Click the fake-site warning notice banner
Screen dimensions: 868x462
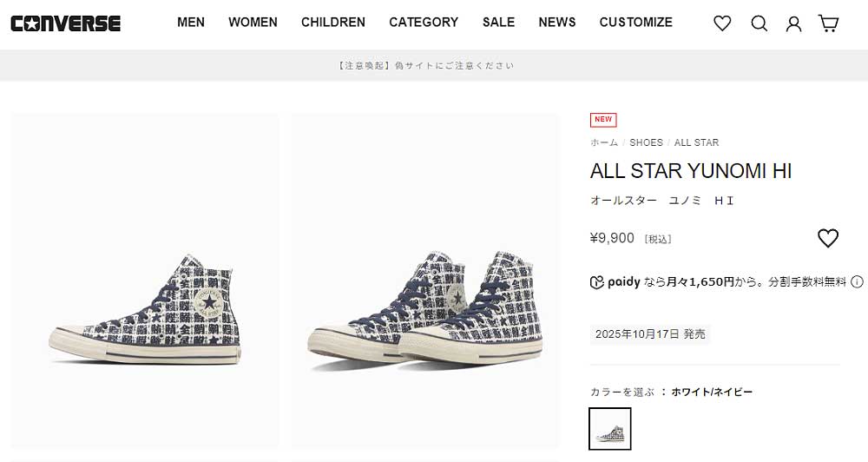[x=425, y=65]
